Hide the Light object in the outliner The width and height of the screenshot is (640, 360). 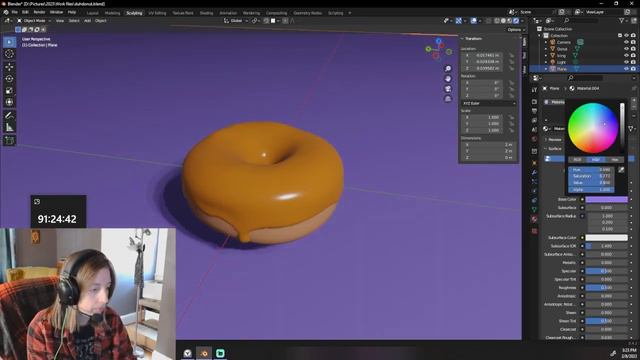click(626, 62)
